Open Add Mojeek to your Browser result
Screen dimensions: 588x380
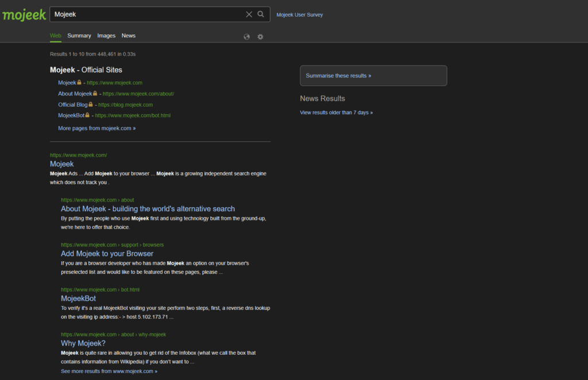[x=107, y=254]
